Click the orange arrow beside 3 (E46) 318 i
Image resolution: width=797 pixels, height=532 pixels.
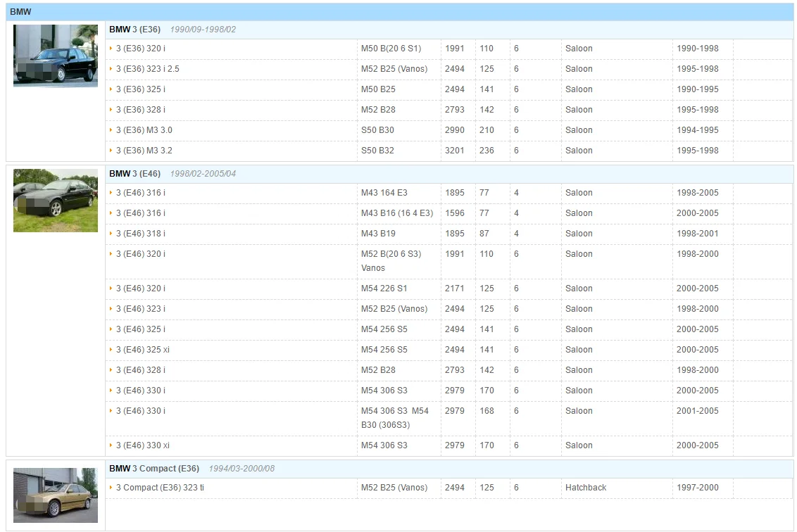coord(111,233)
